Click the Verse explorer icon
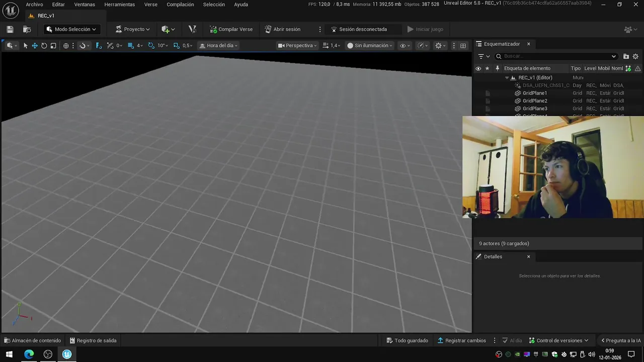Image resolution: width=644 pixels, height=362 pixels. pos(192,29)
